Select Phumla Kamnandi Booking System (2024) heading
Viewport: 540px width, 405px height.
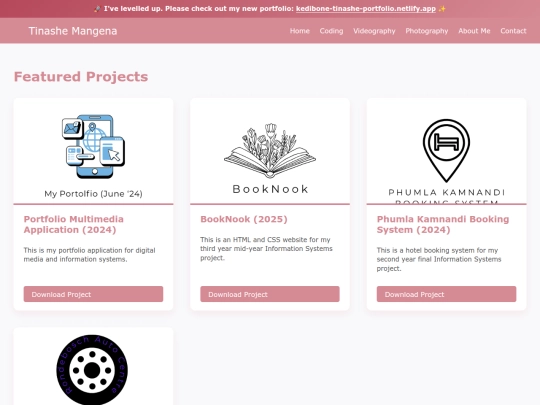tap(443, 225)
